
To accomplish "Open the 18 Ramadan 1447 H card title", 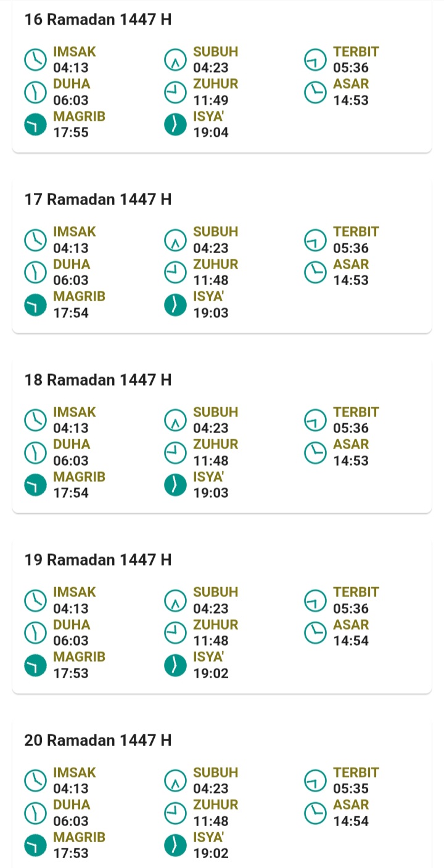I will (x=98, y=380).
